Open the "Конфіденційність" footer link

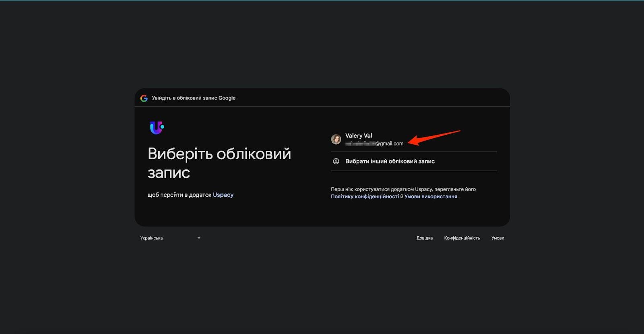point(462,238)
